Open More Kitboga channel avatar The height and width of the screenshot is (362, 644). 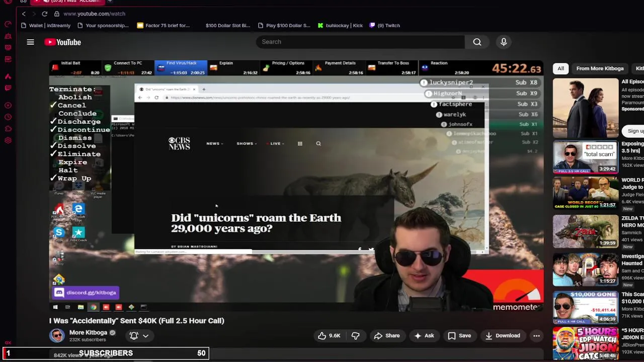click(x=57, y=335)
